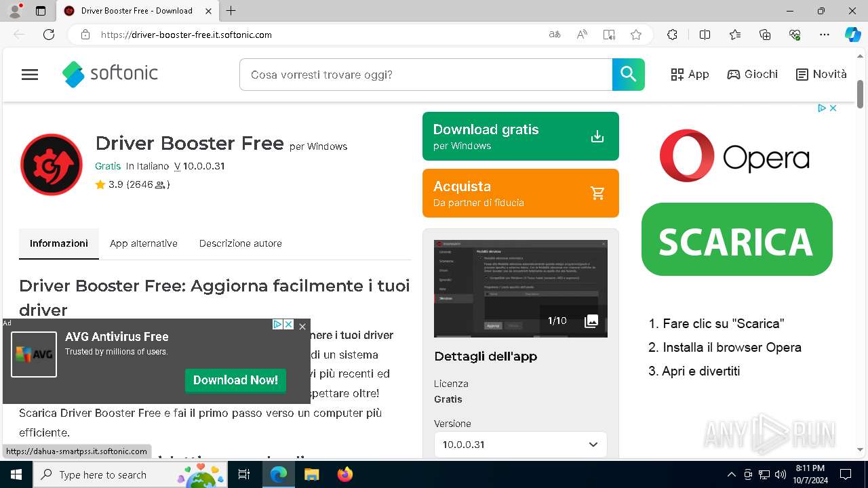The width and height of the screenshot is (868, 488).
Task: Expand the Versione 10.0.0.31 dropdown
Action: tap(521, 445)
